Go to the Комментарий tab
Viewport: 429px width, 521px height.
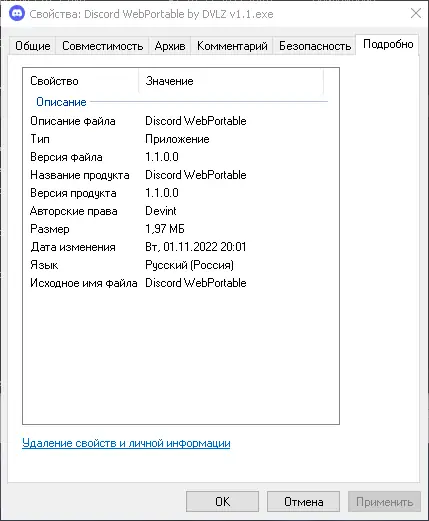point(232,46)
